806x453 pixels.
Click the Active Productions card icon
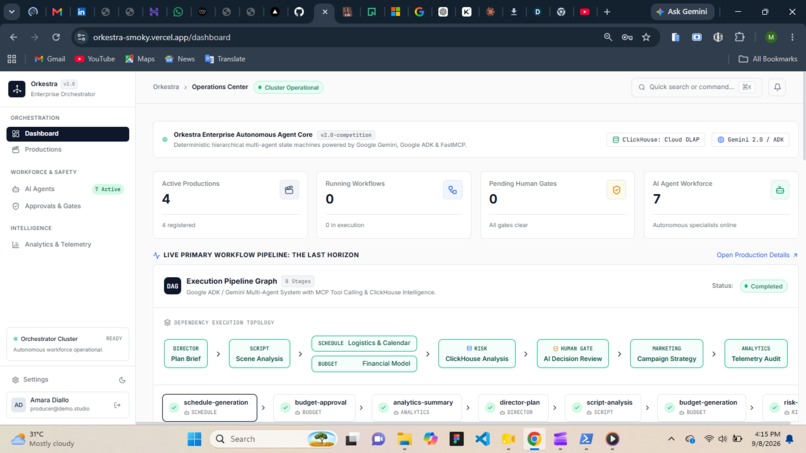pos(289,190)
